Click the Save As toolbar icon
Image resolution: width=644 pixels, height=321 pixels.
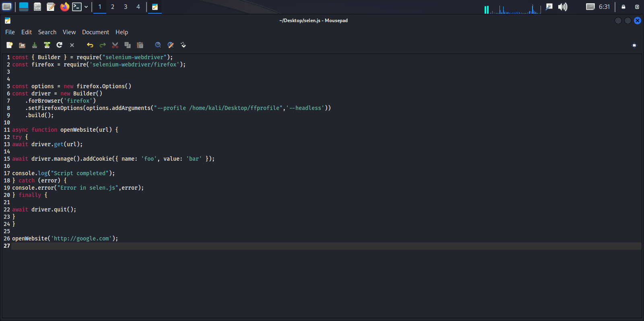pyautogui.click(x=47, y=45)
